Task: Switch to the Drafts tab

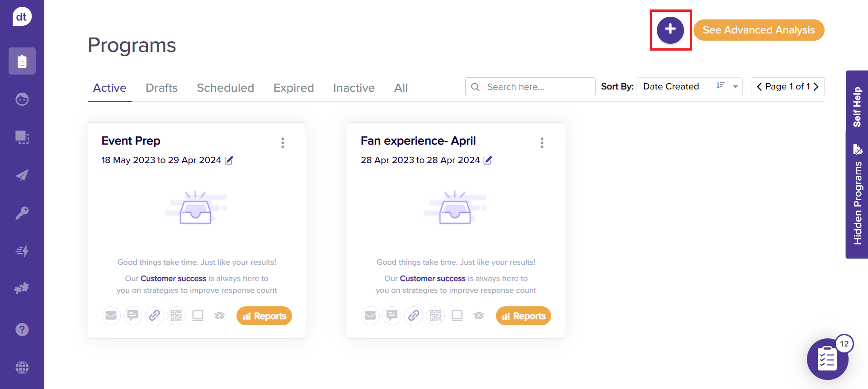Action: (161, 88)
